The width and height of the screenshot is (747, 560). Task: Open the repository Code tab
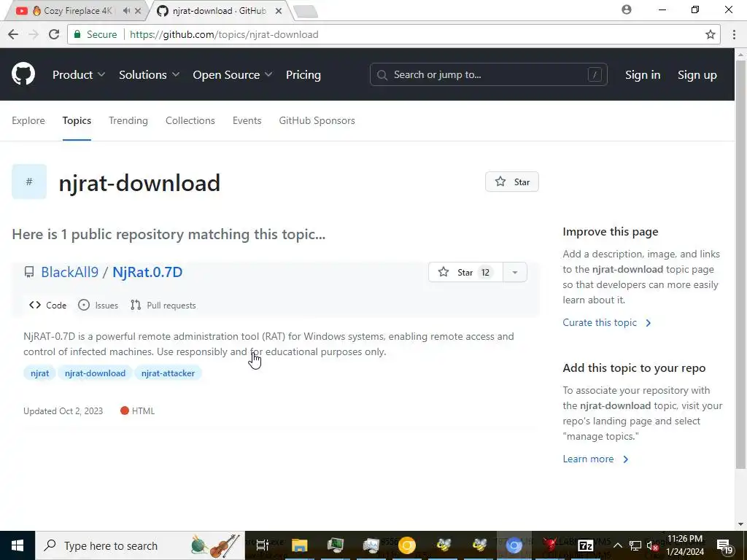[47, 306]
